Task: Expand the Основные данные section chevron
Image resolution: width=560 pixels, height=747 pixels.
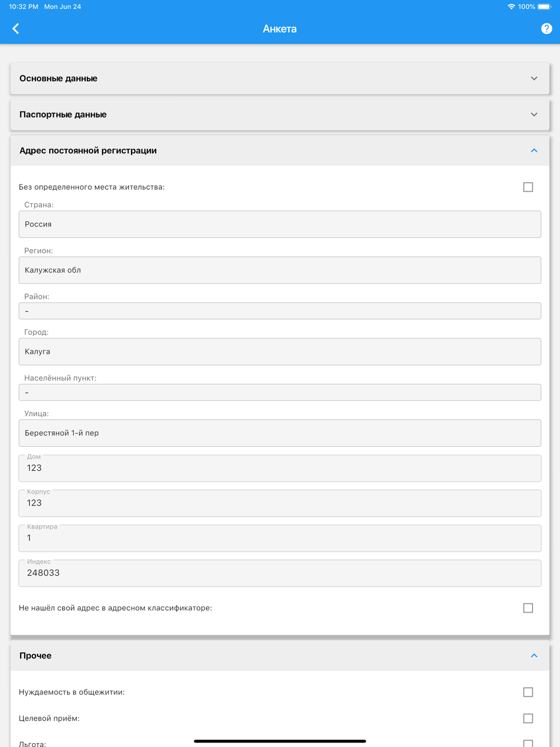Action: click(534, 78)
